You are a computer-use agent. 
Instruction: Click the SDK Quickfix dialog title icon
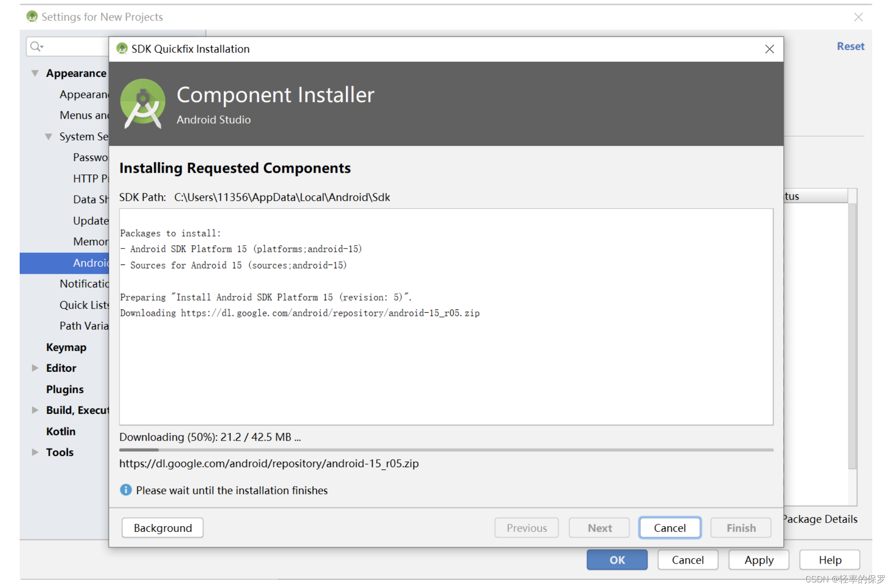122,49
